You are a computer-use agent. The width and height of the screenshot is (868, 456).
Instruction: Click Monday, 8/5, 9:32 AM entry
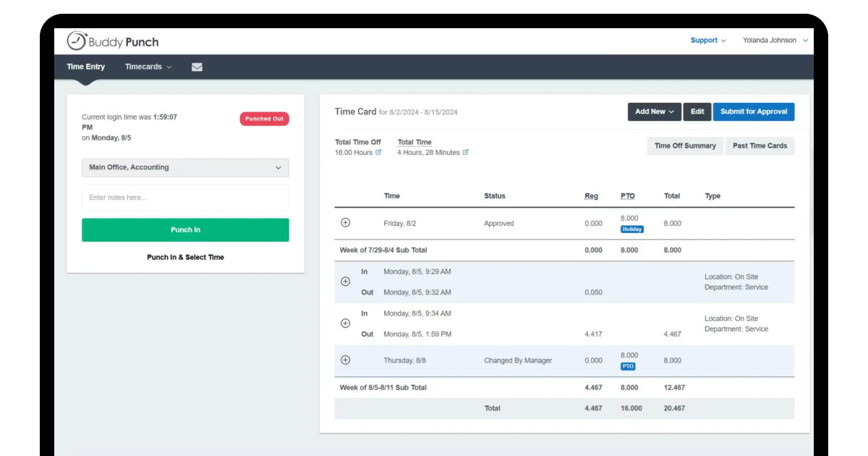[x=417, y=292]
